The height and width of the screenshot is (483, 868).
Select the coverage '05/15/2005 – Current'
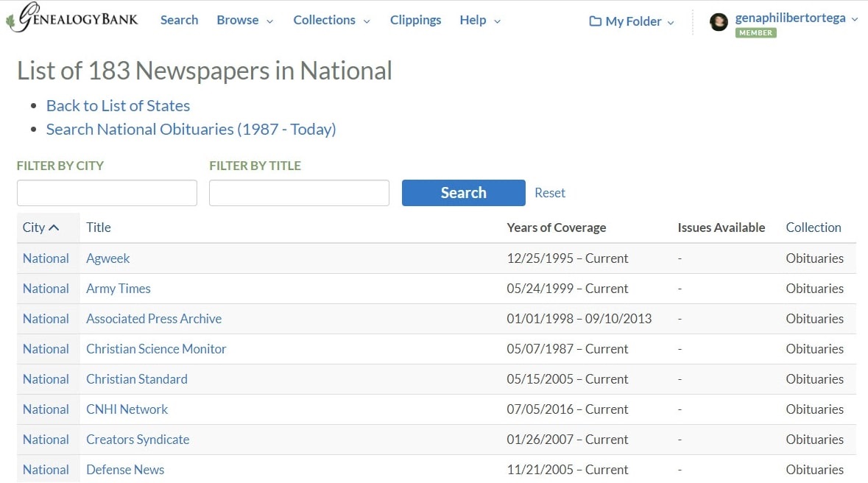coord(568,379)
